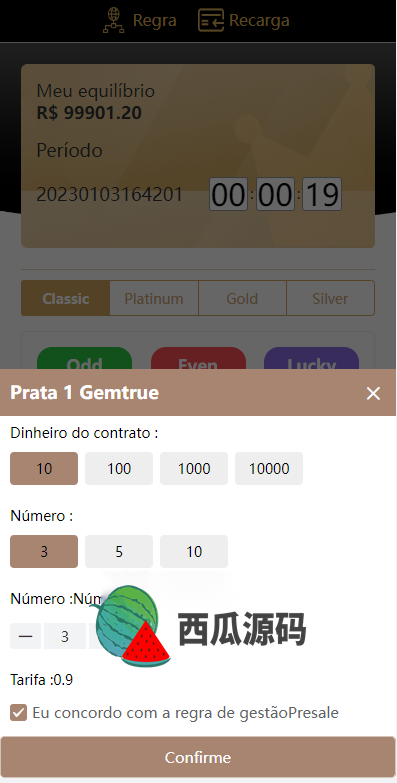Switch to the Platinum tab

pos(154,298)
